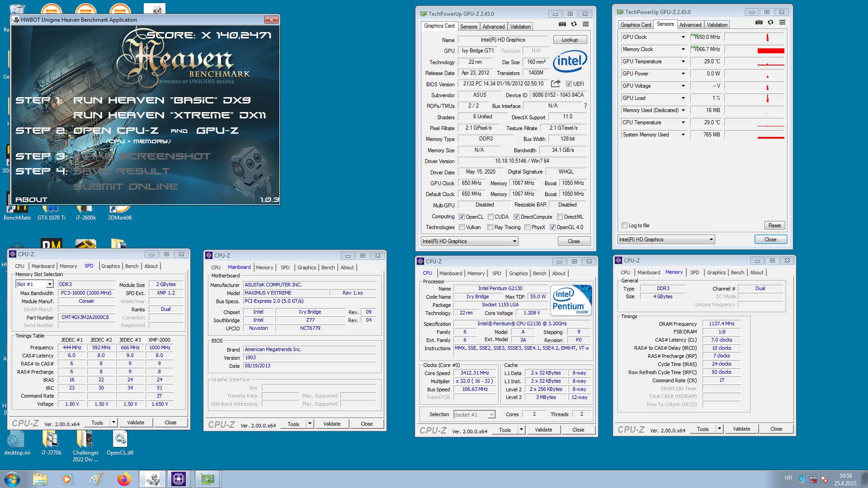The height and width of the screenshot is (488, 868).
Task: Switch to Graphics tab in CPU-Z SPD window
Action: [x=111, y=266]
